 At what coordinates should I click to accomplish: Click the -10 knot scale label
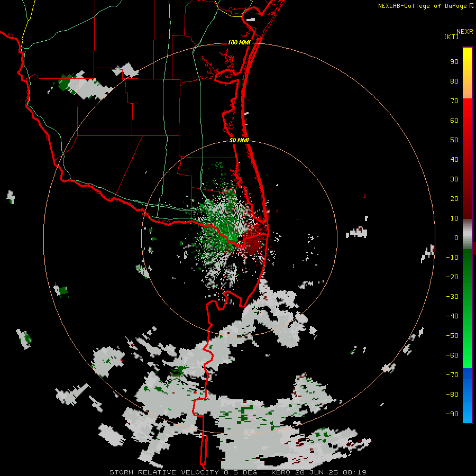pos(452,258)
